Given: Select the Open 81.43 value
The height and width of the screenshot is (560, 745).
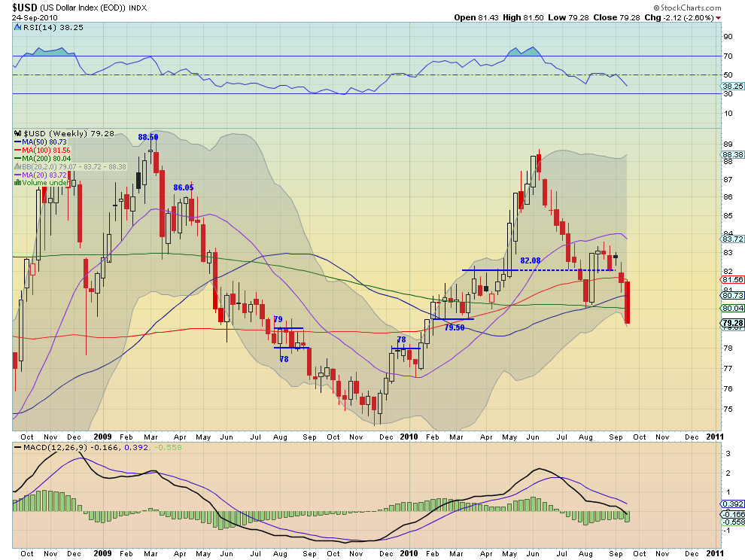Looking at the screenshot, I should pyautogui.click(x=476, y=17).
